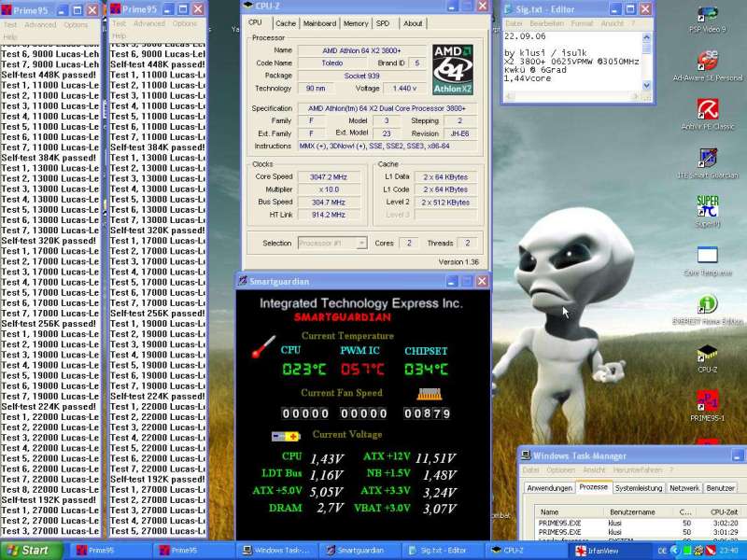Go to the Memory tab in CPU-Z
Image resolution: width=747 pixels, height=560 pixels.
point(356,23)
